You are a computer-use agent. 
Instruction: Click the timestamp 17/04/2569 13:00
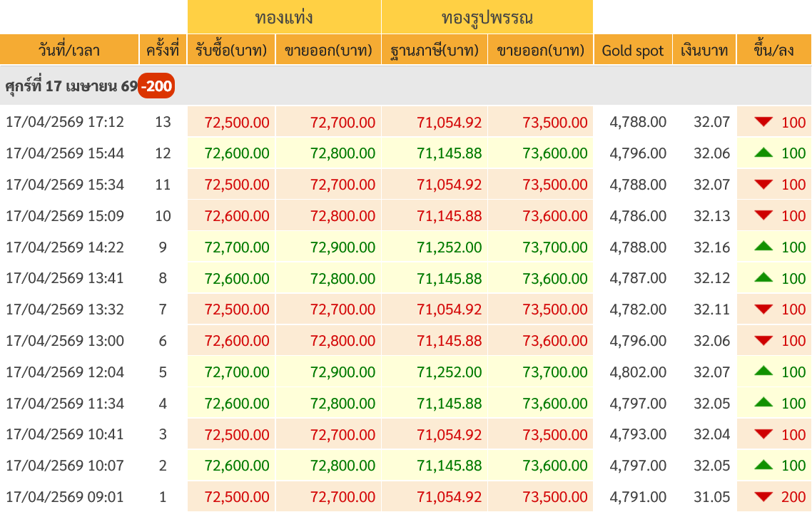pos(65,341)
